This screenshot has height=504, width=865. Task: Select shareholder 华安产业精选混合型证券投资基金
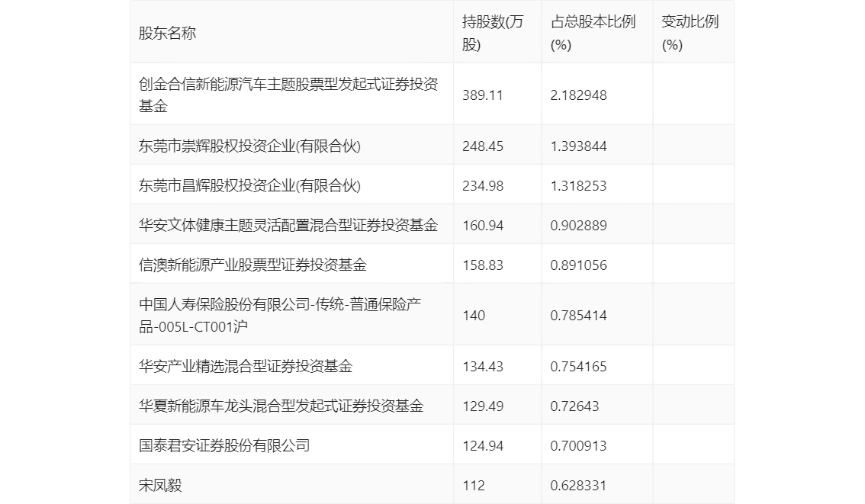point(246,366)
